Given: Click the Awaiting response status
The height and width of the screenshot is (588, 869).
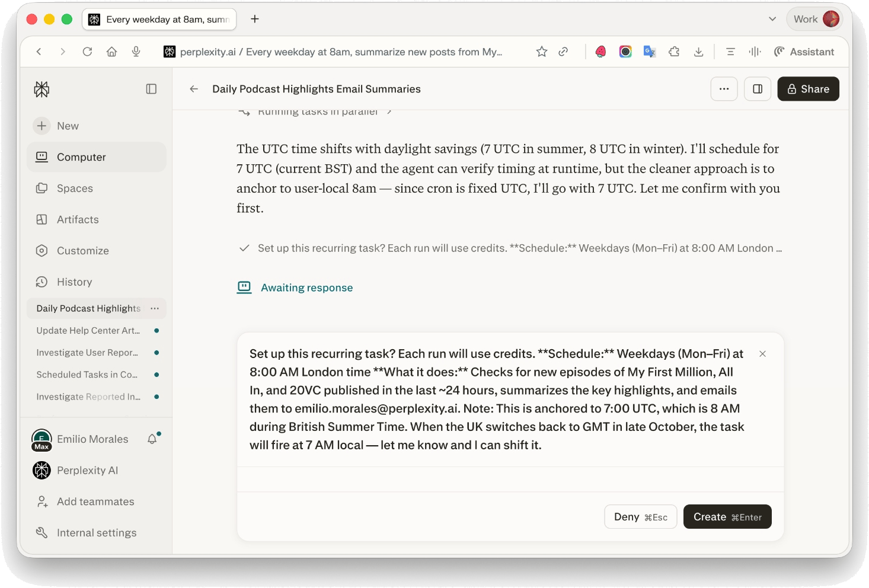Looking at the screenshot, I should [x=295, y=287].
